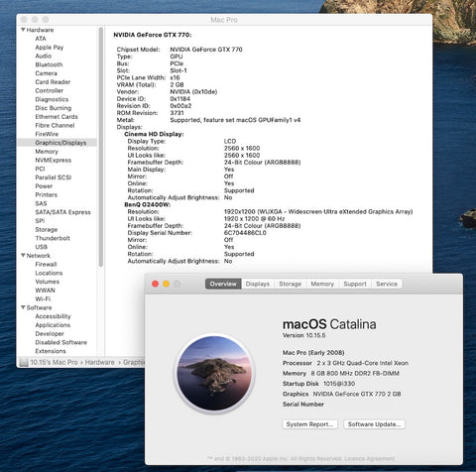
Task: Click the BenQ G2400W heading
Action: pyautogui.click(x=147, y=204)
